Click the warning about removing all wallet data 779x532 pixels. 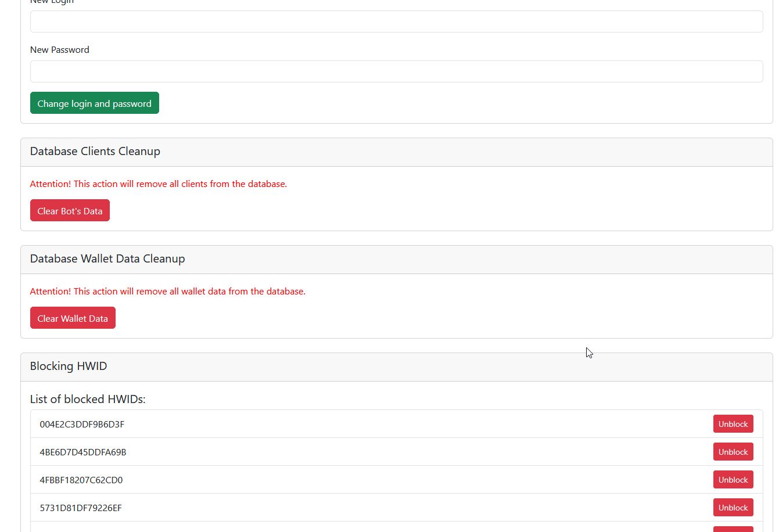tap(168, 291)
